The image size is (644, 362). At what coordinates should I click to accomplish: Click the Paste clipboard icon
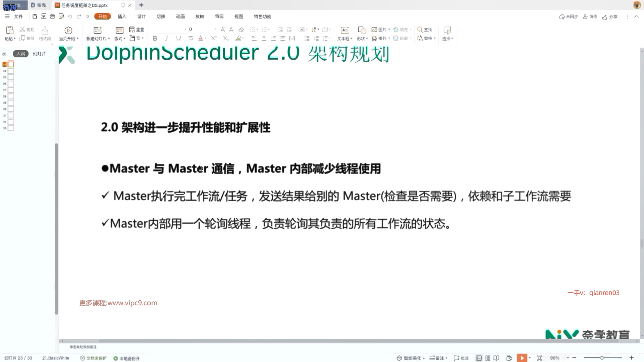pyautogui.click(x=10, y=30)
